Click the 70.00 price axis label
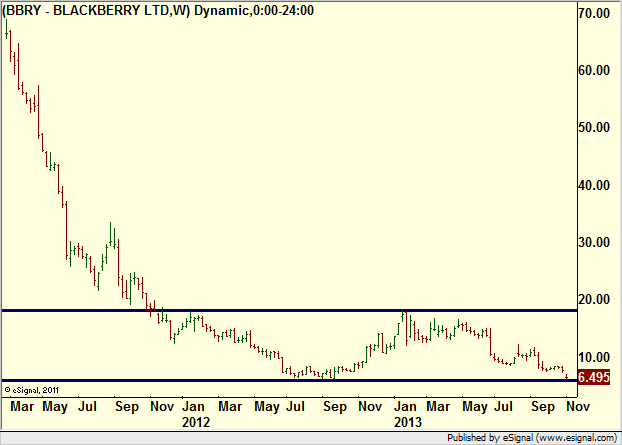This screenshot has width=622, height=445. tap(594, 13)
